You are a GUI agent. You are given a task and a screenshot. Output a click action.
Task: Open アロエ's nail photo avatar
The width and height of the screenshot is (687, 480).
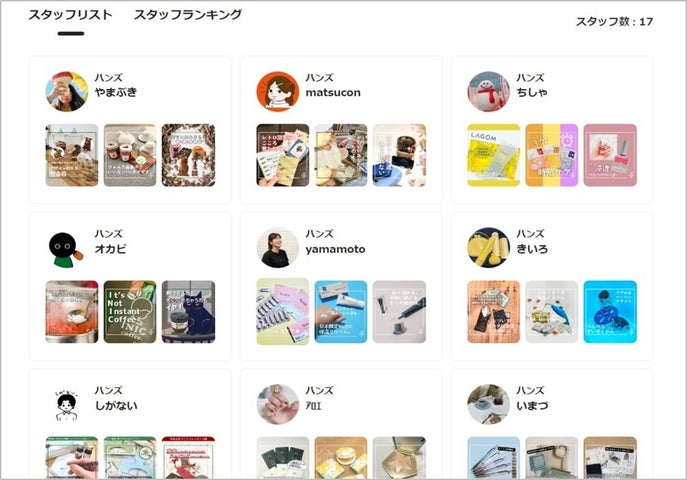click(278, 405)
